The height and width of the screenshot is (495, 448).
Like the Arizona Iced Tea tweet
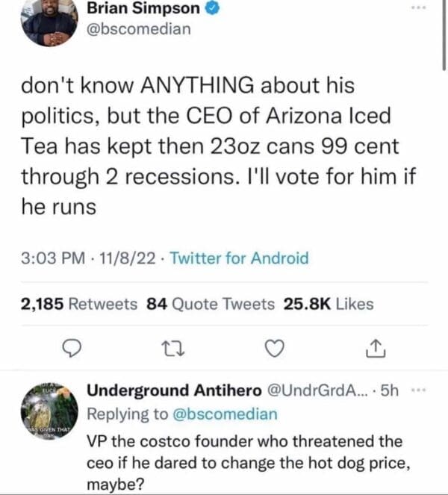pos(276,347)
